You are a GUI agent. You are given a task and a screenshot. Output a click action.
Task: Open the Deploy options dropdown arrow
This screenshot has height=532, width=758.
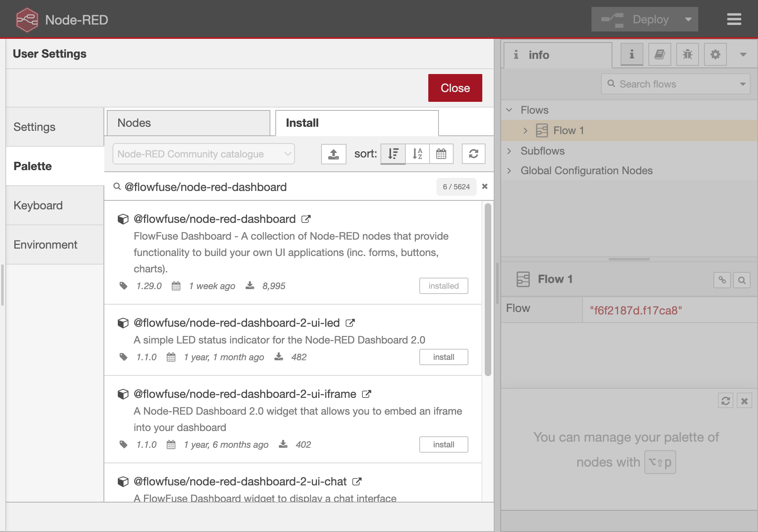[x=688, y=19]
